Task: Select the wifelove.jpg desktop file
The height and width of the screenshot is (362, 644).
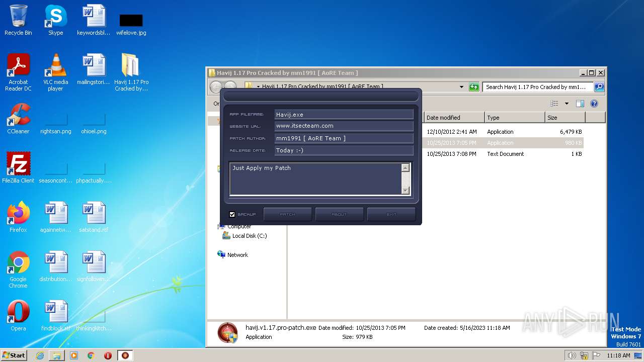Action: pyautogui.click(x=131, y=24)
